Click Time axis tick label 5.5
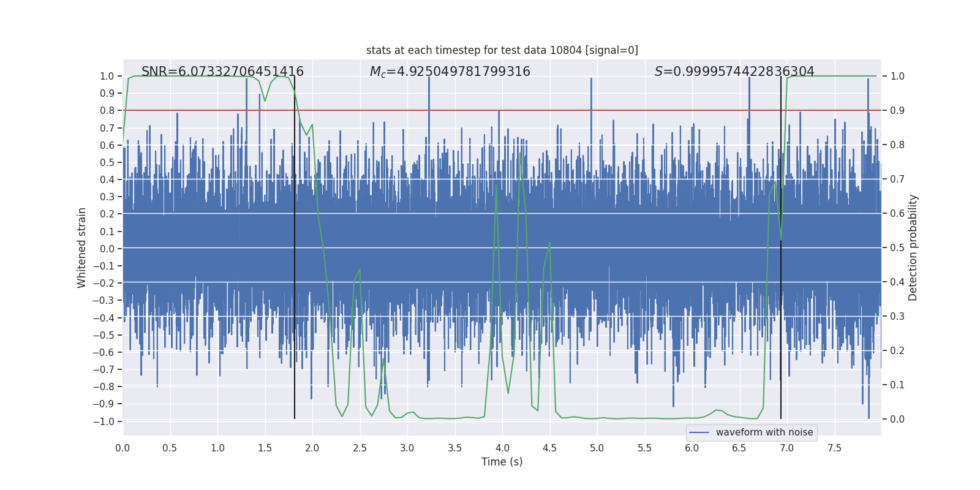This screenshot has height=490, width=980. (644, 448)
